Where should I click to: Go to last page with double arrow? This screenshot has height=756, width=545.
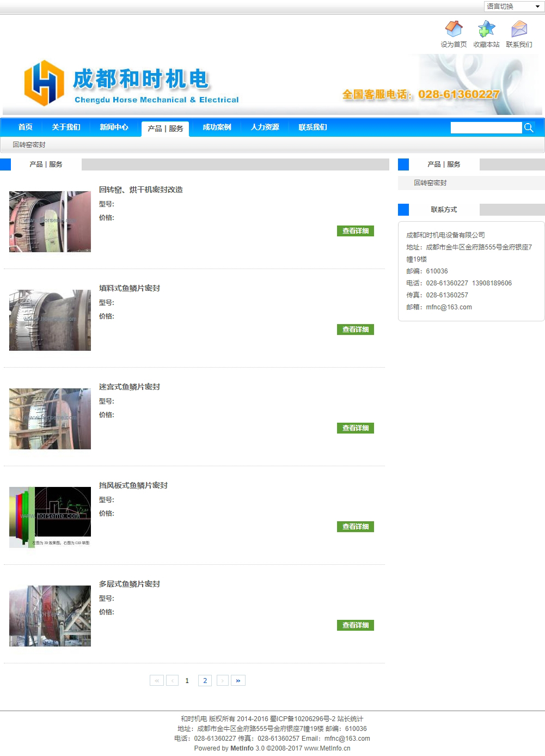pos(238,680)
